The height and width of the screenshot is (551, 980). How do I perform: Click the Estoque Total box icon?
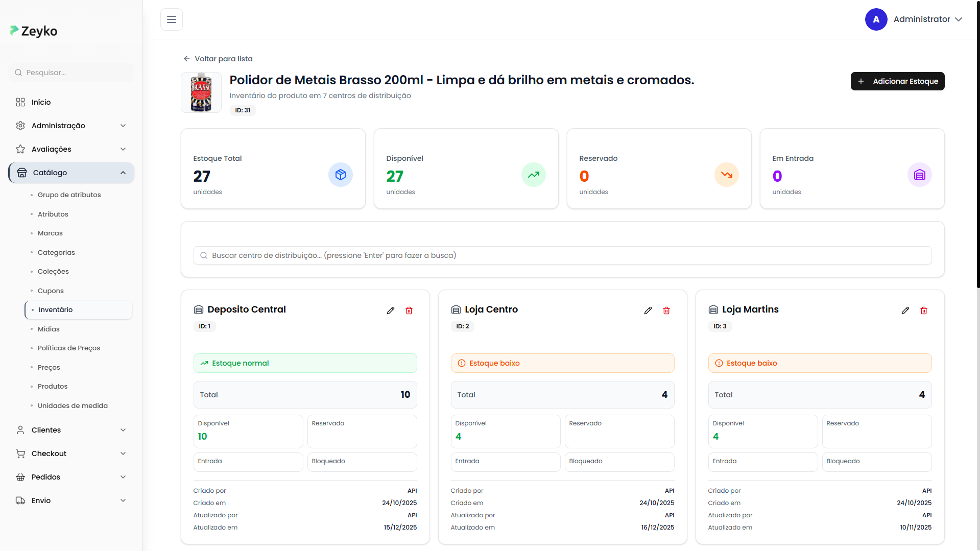(341, 175)
